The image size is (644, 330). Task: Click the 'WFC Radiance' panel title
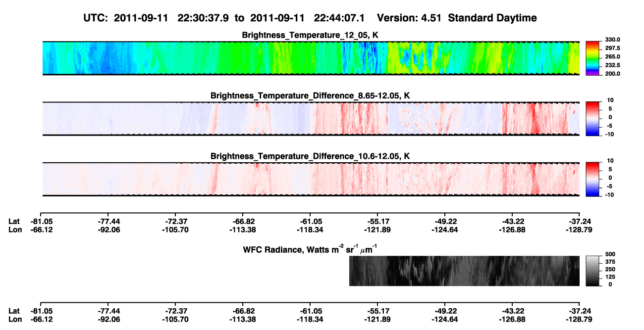point(311,249)
